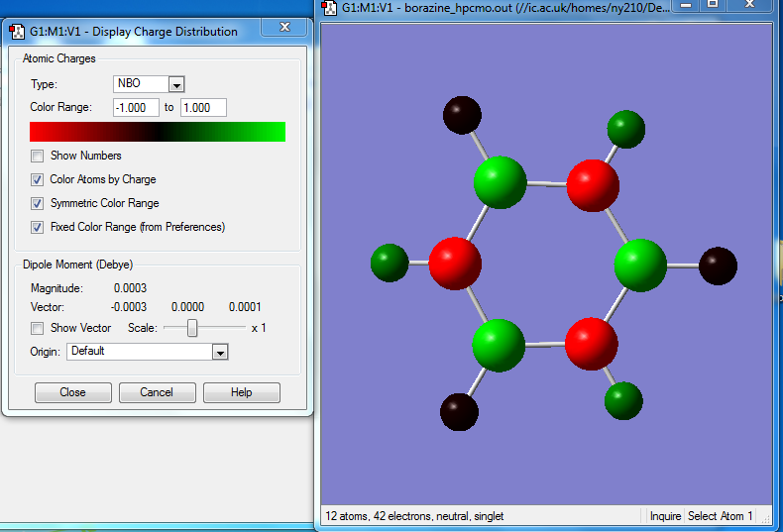Select the far-left dark green hydrogen atom

click(390, 263)
